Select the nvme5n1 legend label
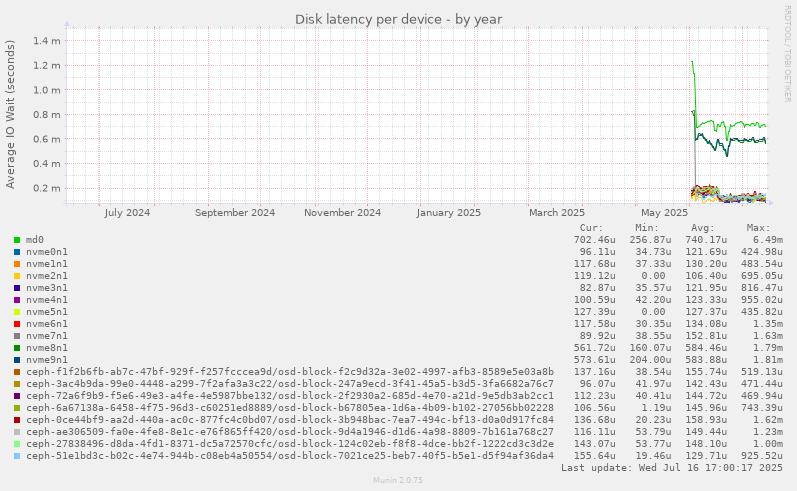 click(47, 312)
